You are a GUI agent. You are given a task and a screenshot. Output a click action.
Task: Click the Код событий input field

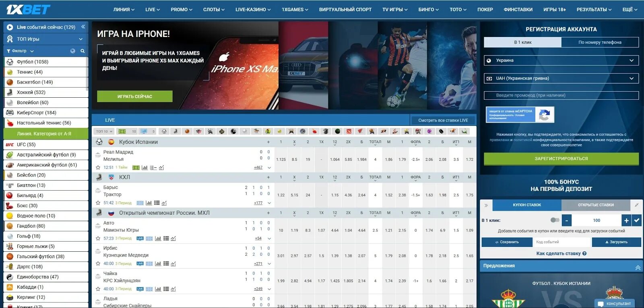click(562, 242)
